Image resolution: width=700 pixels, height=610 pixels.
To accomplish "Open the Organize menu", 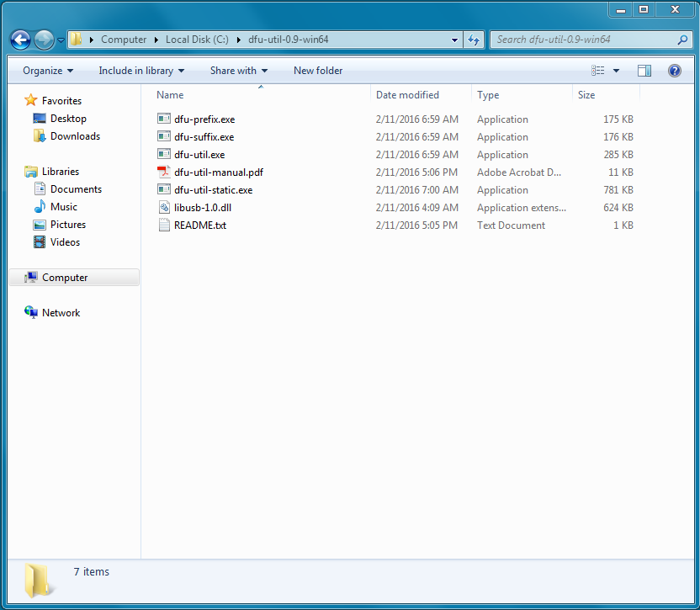I will coord(48,71).
